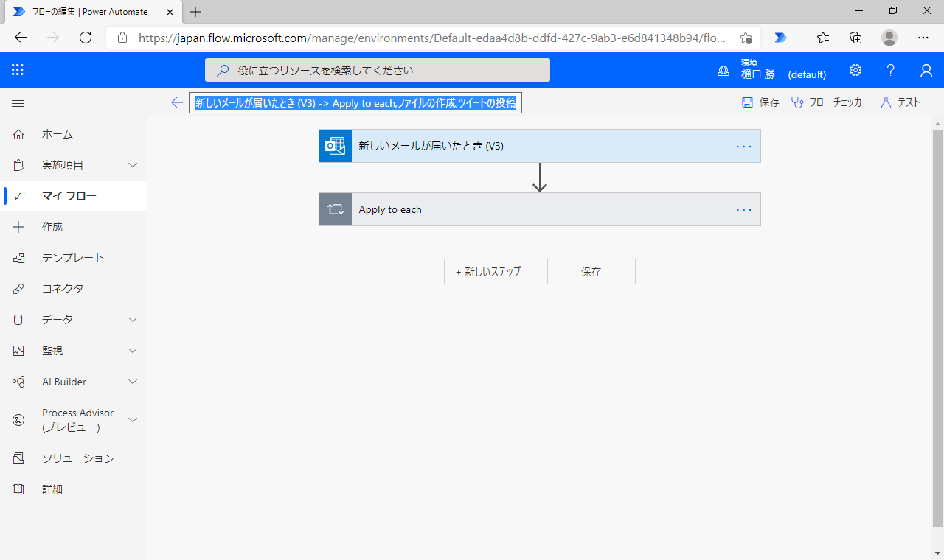944x560 pixels.
Task: Click the AI Builder icon in sidebar
Action: [18, 382]
